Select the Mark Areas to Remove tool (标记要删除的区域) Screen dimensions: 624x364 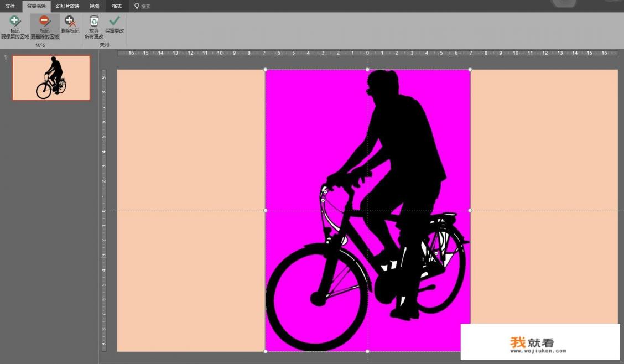(45, 27)
